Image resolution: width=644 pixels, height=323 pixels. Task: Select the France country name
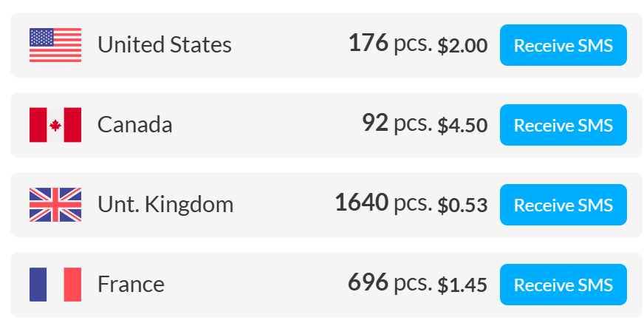pyautogui.click(x=131, y=284)
